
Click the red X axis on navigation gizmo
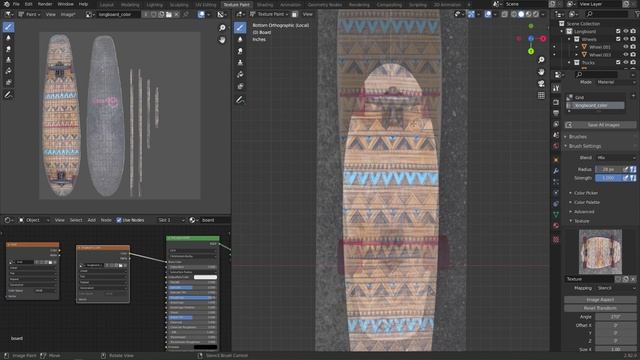[543, 38]
